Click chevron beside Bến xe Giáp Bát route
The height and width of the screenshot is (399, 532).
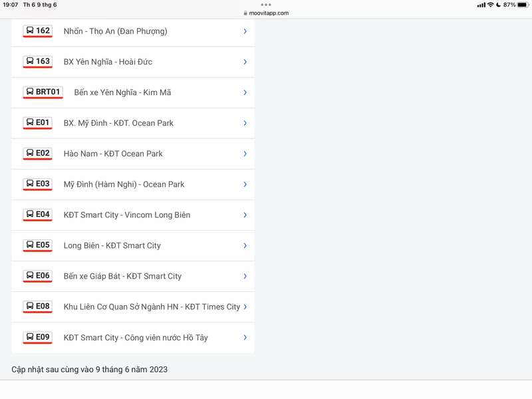[x=245, y=276]
